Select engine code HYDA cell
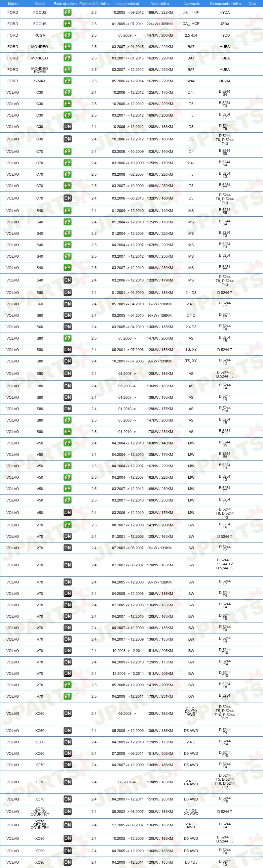263x868 pixels. [225, 12]
